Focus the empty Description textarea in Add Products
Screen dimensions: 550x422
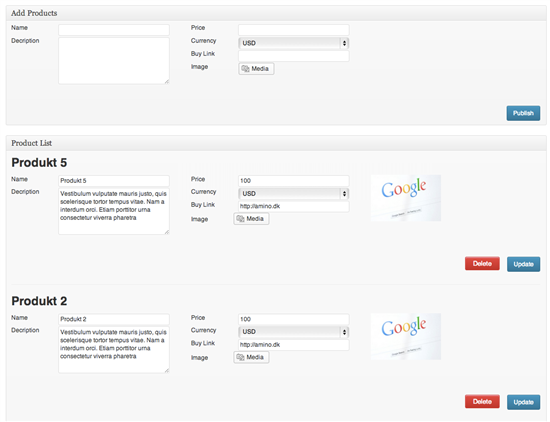coord(114,61)
